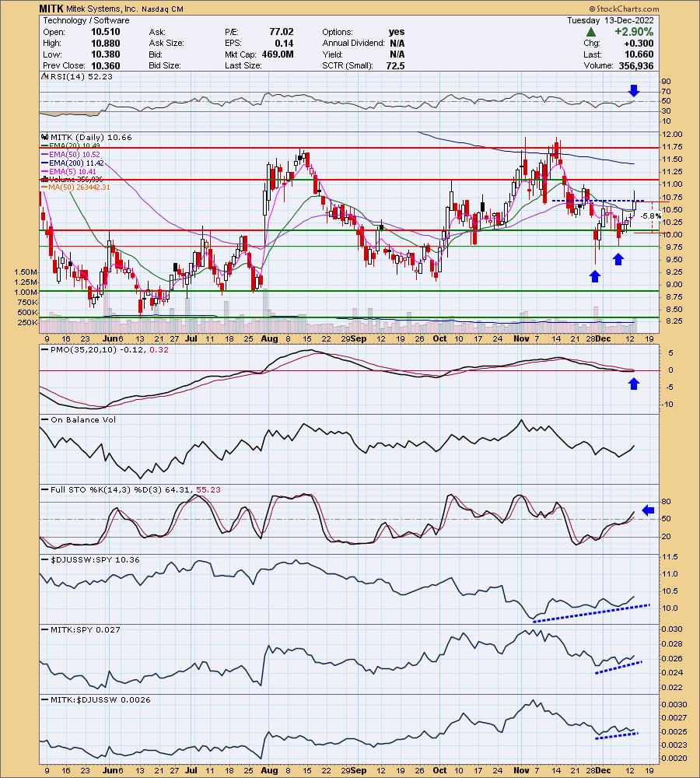Screen dimensions: 700x778
Task: Click the P/E value 77.02
Action: click(x=282, y=32)
